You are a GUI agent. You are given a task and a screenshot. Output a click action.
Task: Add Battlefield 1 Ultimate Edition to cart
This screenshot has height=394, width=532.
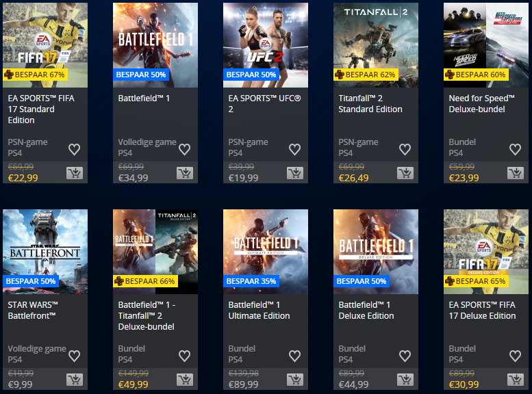click(295, 380)
